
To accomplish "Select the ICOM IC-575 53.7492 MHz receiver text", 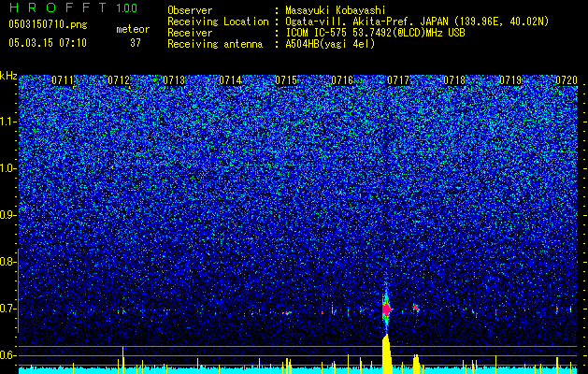I will tap(376, 33).
